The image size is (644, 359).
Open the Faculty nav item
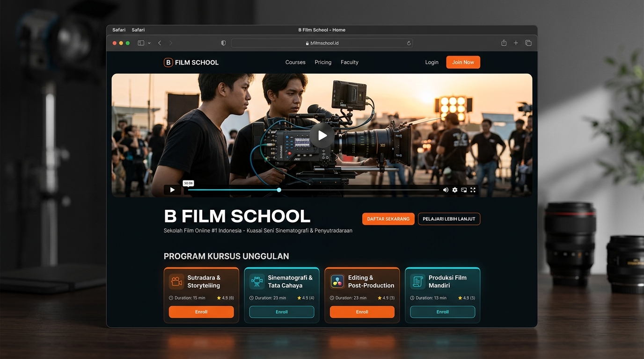pyautogui.click(x=350, y=62)
